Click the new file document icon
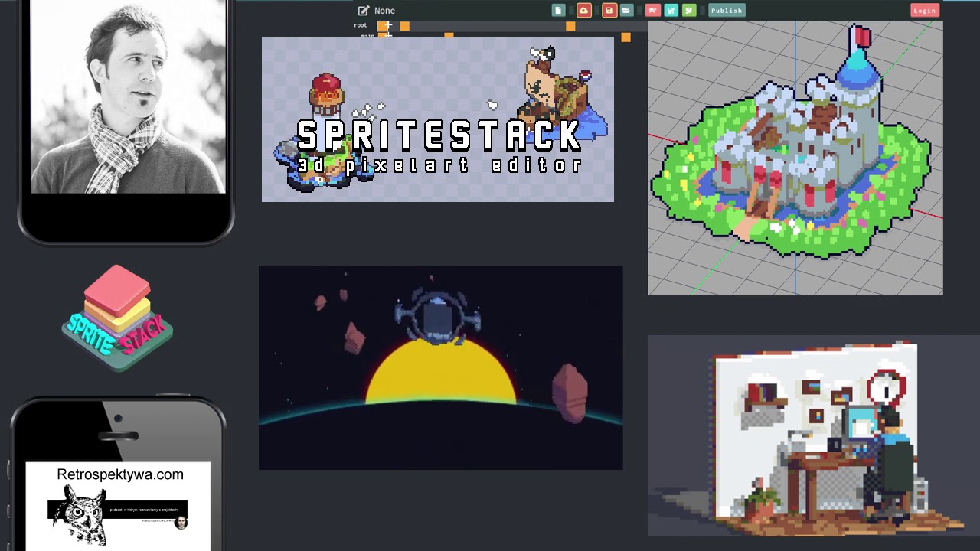Image resolution: width=980 pixels, height=551 pixels. coord(558,10)
